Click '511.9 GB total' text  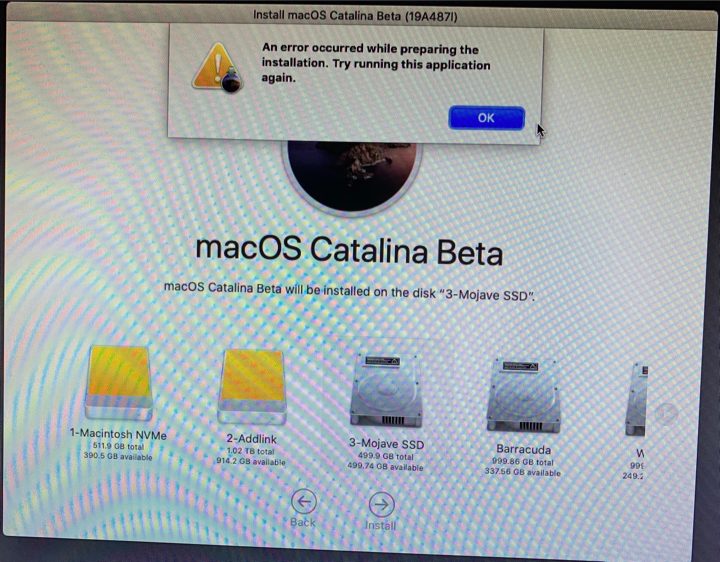(118, 446)
